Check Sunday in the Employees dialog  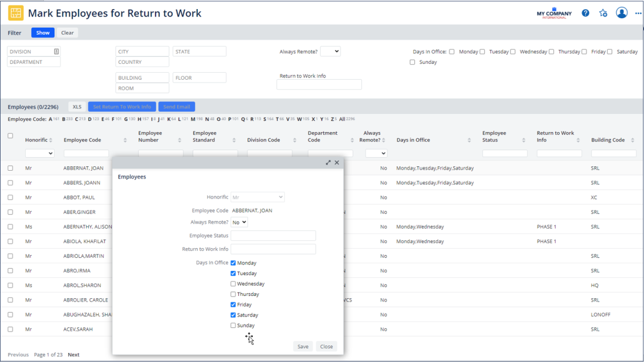pos(233,326)
